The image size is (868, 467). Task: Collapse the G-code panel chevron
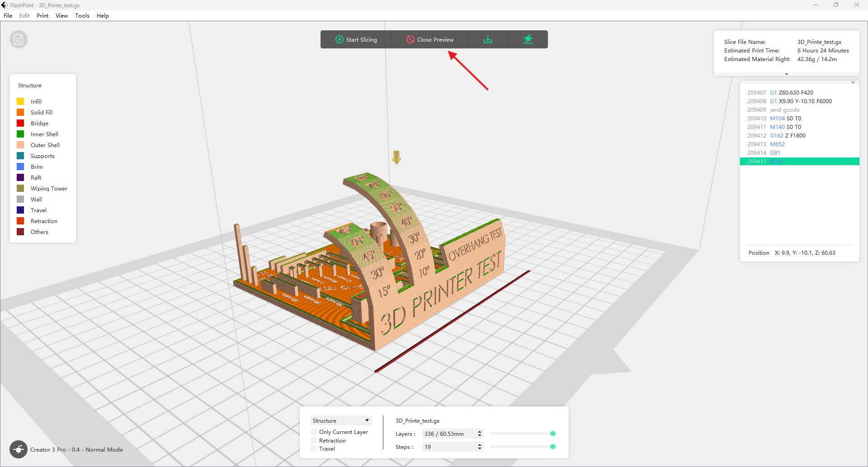point(853,82)
